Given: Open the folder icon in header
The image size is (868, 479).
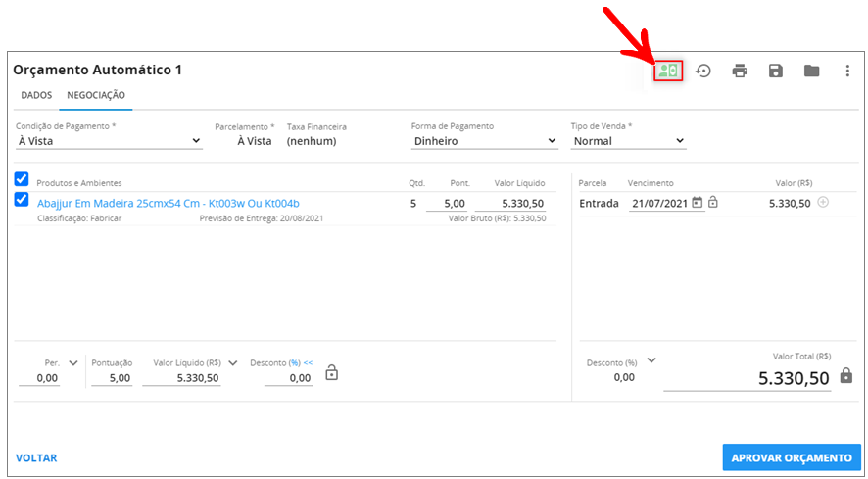Looking at the screenshot, I should 811,71.
